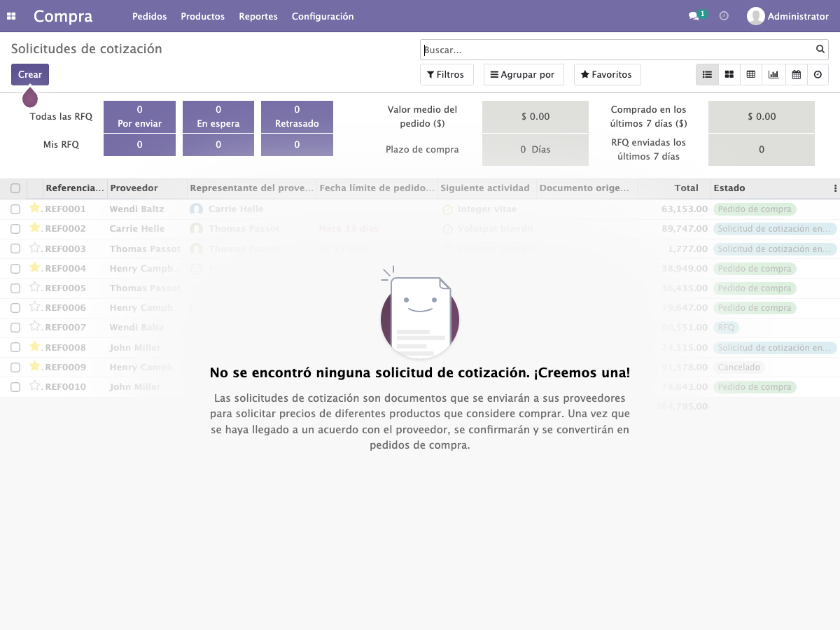Screen dimensions: 840x630
Task: Open the optional columns kebab menu
Action: [835, 188]
